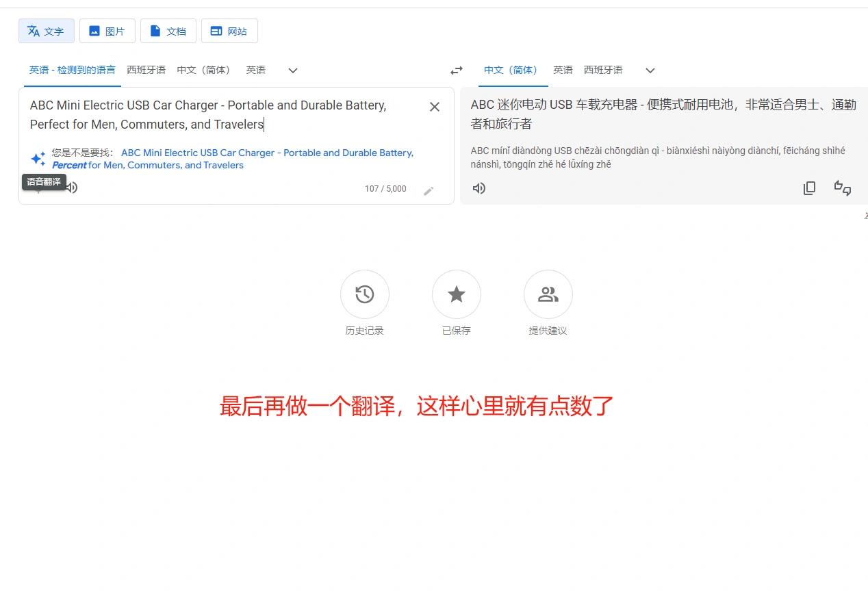Expand the target language list chevron

tap(650, 70)
